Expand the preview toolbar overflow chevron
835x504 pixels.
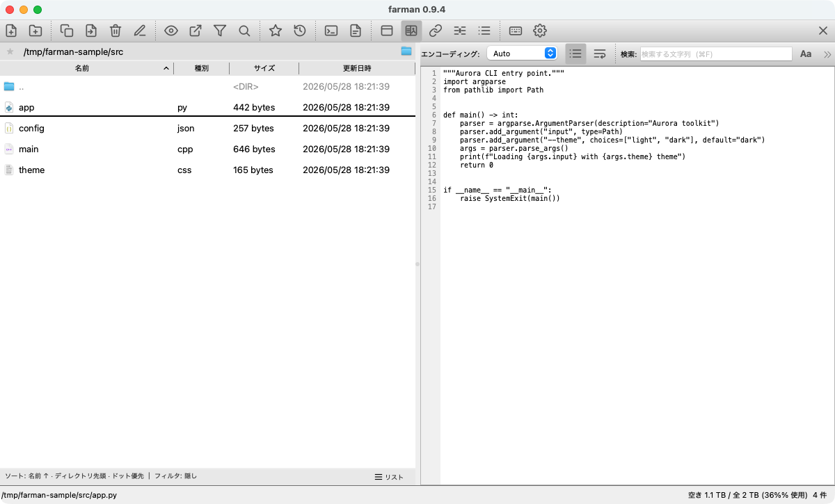(x=827, y=54)
